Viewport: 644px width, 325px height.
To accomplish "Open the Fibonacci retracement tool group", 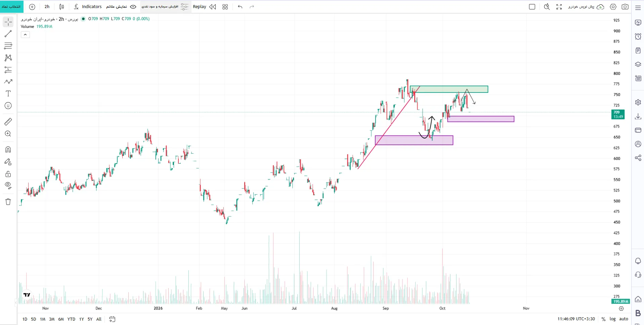I will click(8, 46).
